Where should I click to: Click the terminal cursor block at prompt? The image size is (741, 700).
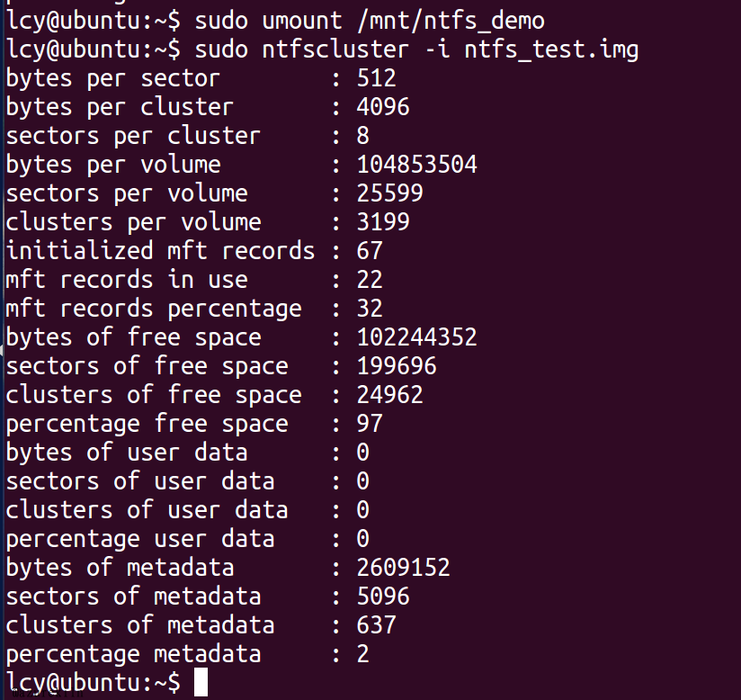pyautogui.click(x=201, y=681)
